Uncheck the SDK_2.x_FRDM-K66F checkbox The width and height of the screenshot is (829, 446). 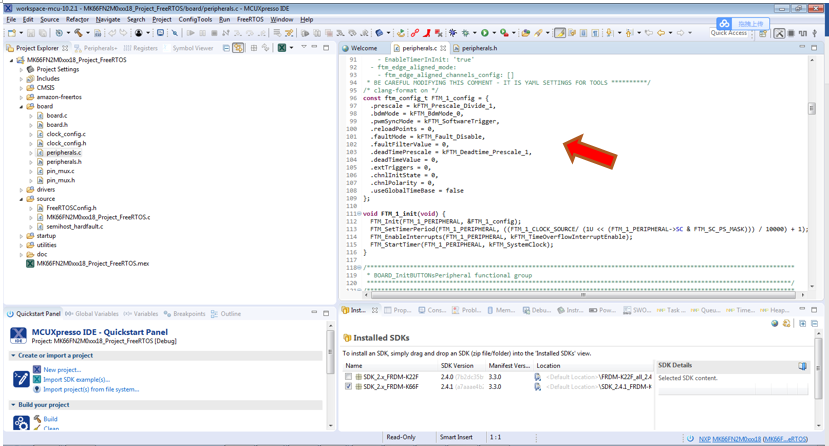click(x=349, y=387)
